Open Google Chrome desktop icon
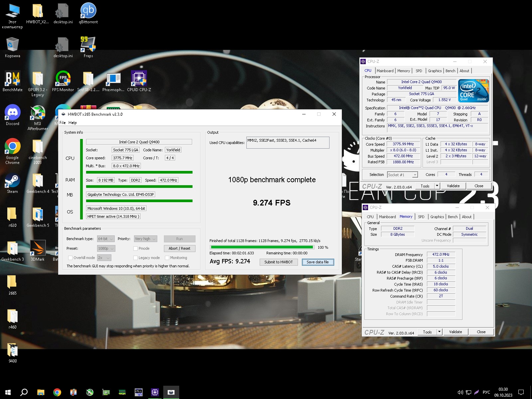 point(13,152)
